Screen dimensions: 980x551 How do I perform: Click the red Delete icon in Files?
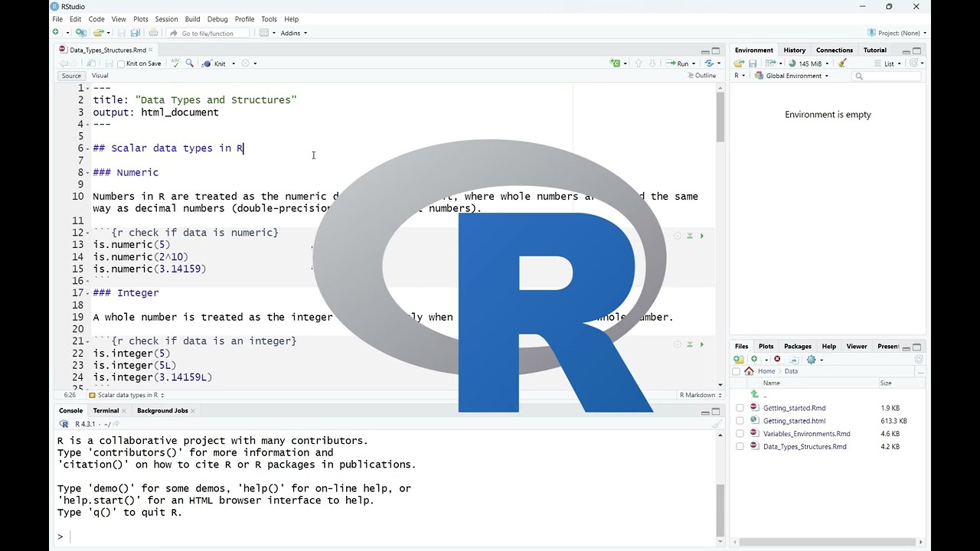pyautogui.click(x=777, y=359)
